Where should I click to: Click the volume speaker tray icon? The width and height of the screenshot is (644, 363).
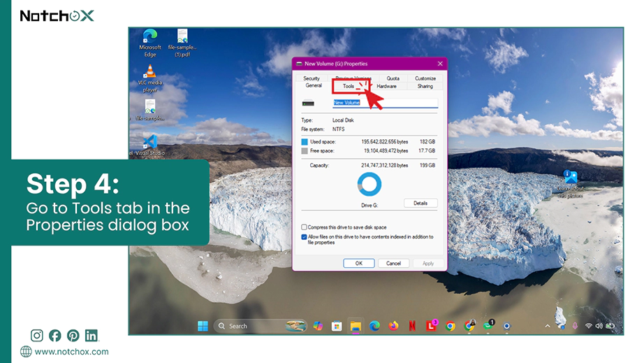pyautogui.click(x=599, y=326)
